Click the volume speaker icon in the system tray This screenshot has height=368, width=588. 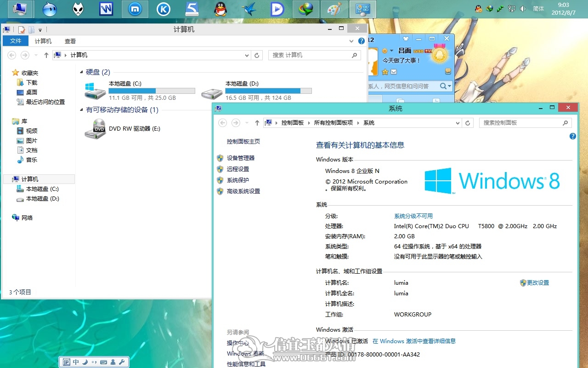coord(523,8)
